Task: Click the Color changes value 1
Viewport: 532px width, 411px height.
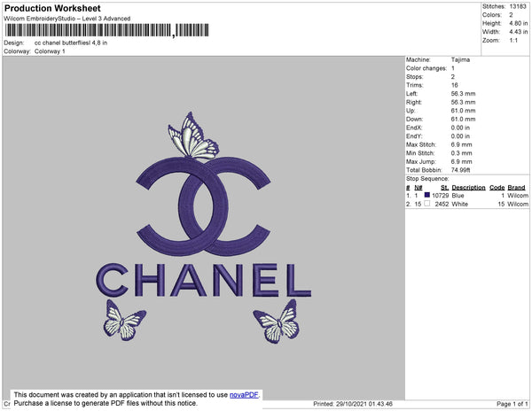Action: point(453,68)
